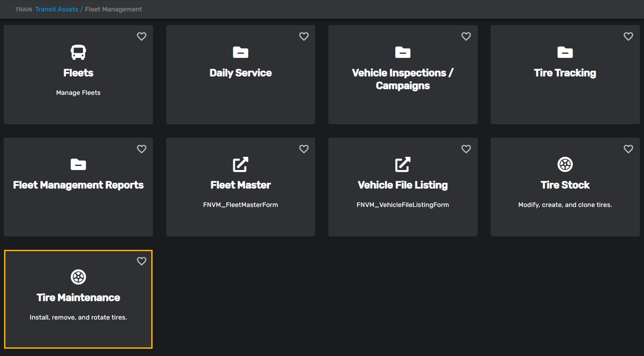Click the folder icon above Daily Service

[240, 52]
